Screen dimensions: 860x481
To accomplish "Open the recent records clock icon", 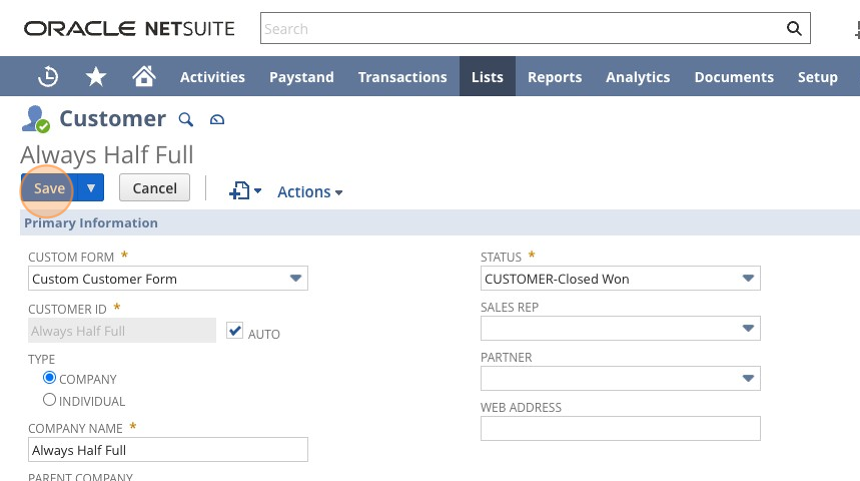I will [x=48, y=76].
